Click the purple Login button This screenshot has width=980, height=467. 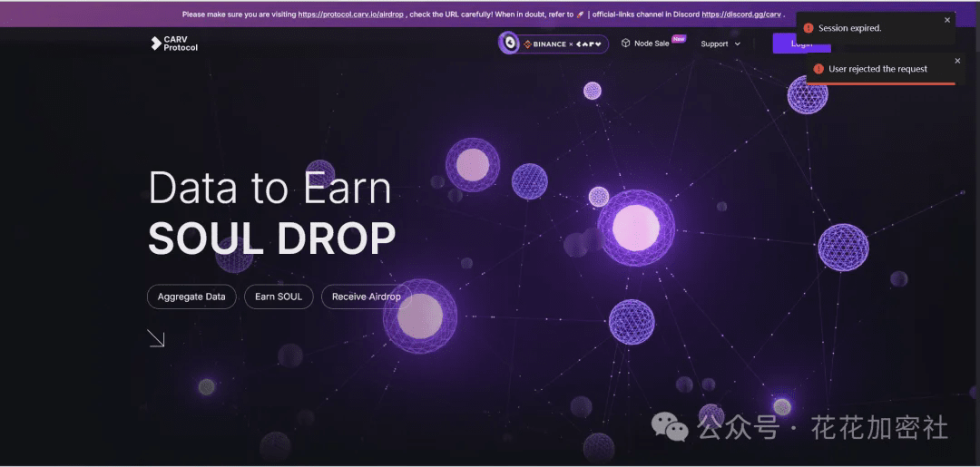tap(801, 44)
